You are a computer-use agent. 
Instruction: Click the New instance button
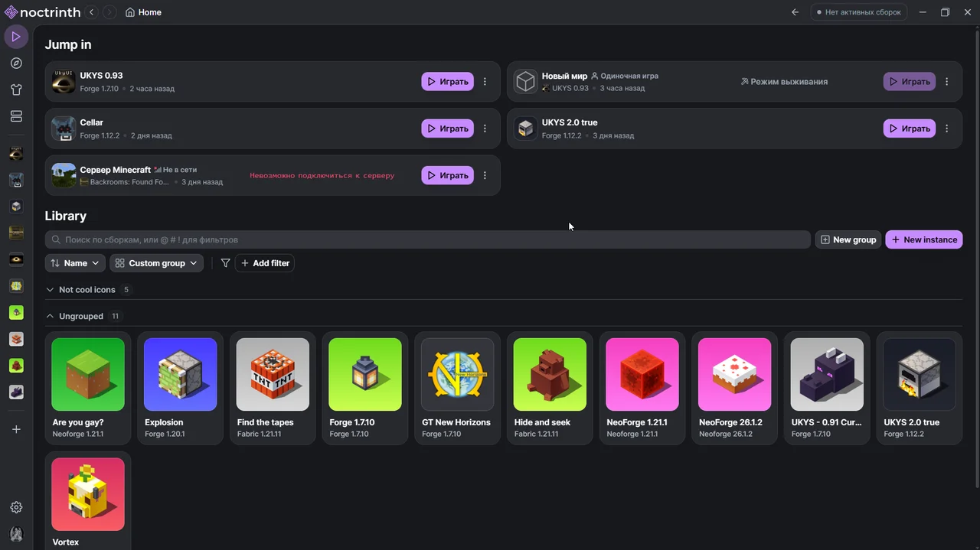[x=924, y=239]
